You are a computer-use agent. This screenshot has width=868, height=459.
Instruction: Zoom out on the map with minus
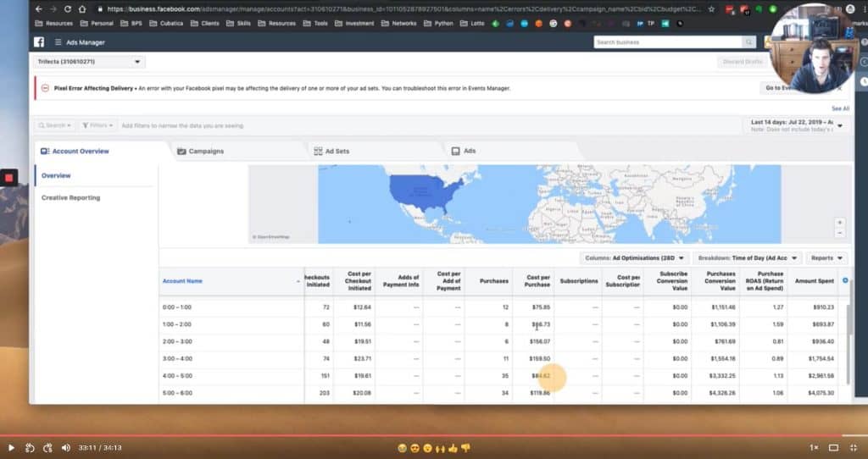839,232
